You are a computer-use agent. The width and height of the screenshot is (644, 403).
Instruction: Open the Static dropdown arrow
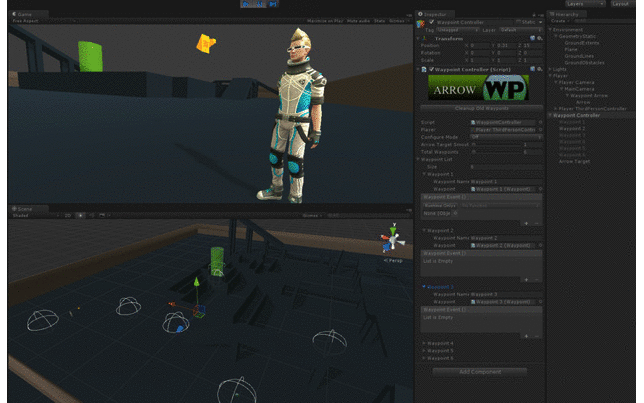pyautogui.click(x=540, y=22)
